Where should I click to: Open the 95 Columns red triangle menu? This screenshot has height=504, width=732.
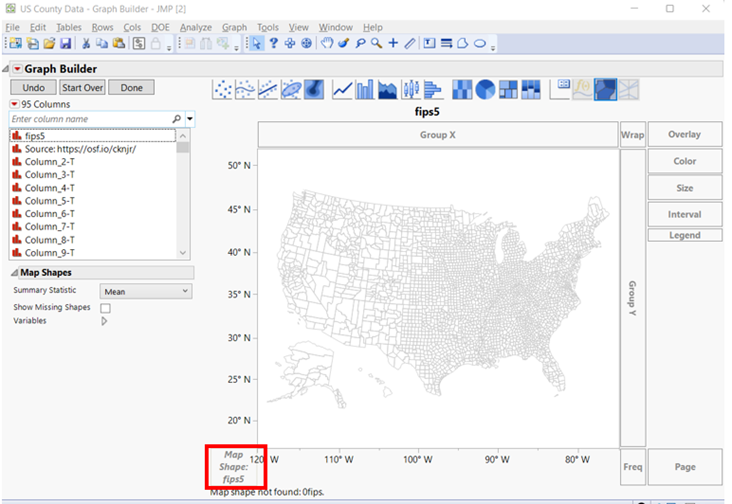[x=15, y=104]
